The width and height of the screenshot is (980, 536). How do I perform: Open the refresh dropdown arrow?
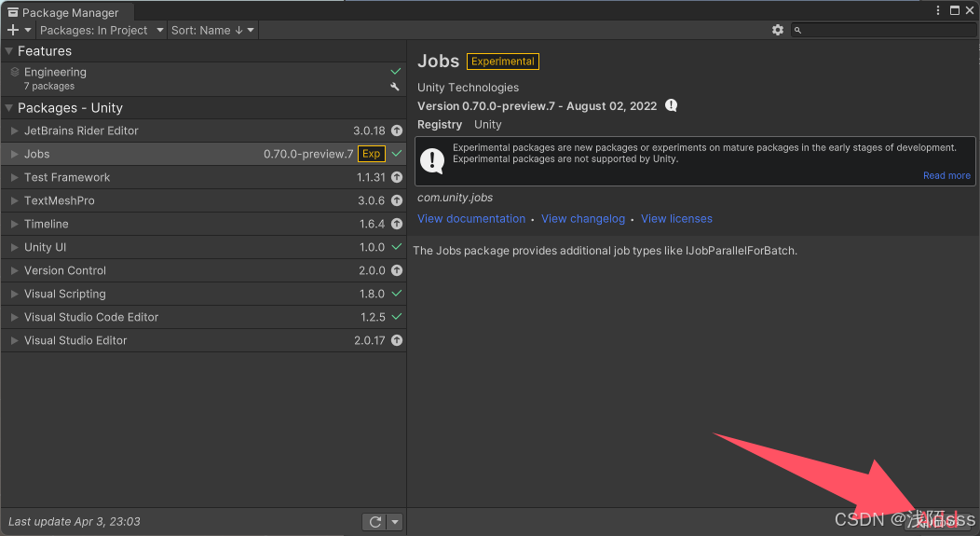click(x=395, y=522)
